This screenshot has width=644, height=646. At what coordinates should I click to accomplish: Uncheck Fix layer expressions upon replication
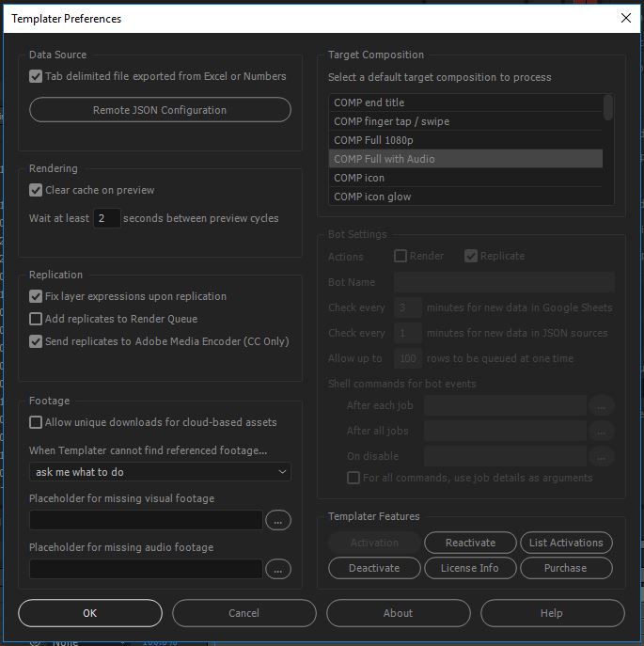pos(37,296)
